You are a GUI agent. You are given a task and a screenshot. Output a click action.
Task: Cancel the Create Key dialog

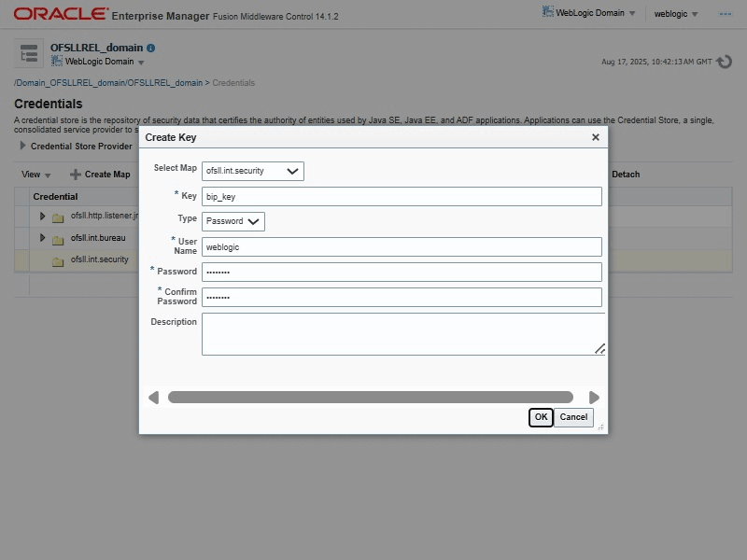click(x=573, y=417)
